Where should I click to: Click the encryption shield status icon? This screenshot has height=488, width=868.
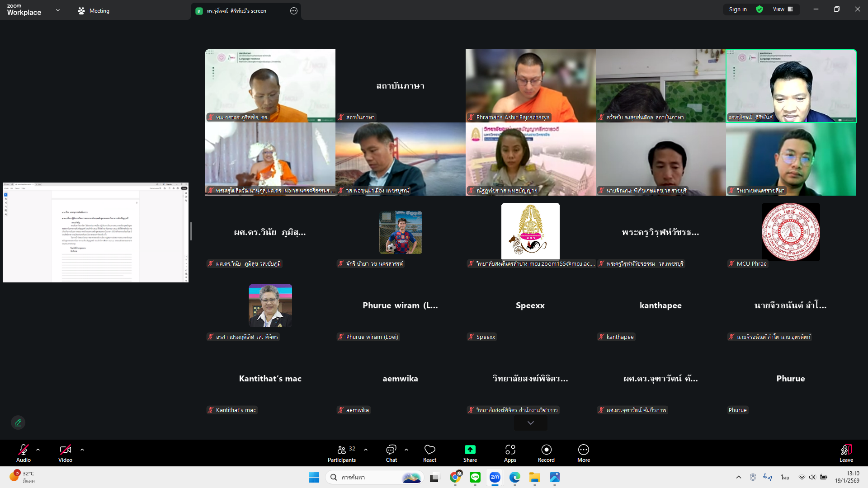(x=759, y=9)
